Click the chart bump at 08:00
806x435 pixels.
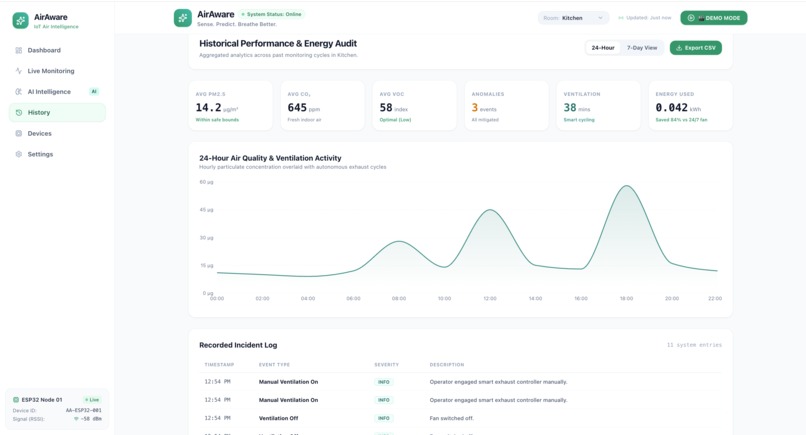[x=399, y=241]
